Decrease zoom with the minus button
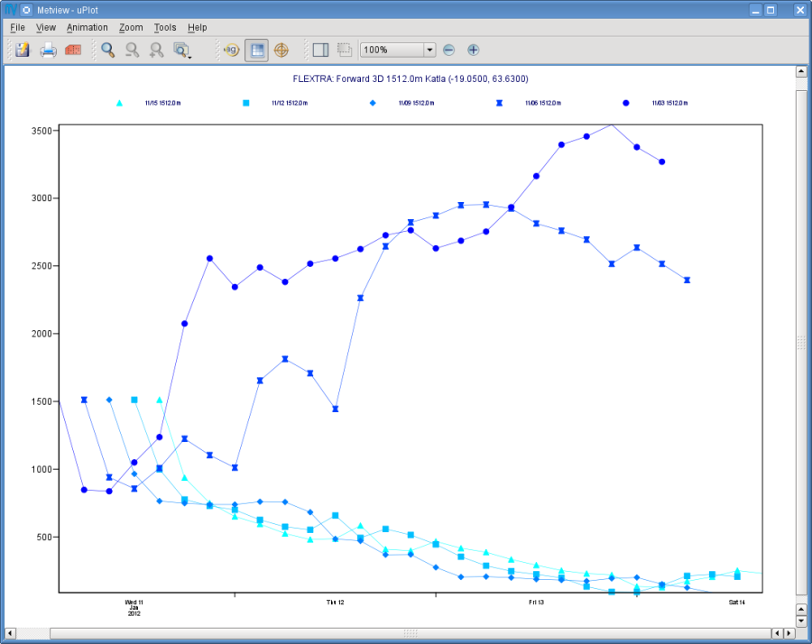The image size is (812, 644). pyautogui.click(x=449, y=50)
